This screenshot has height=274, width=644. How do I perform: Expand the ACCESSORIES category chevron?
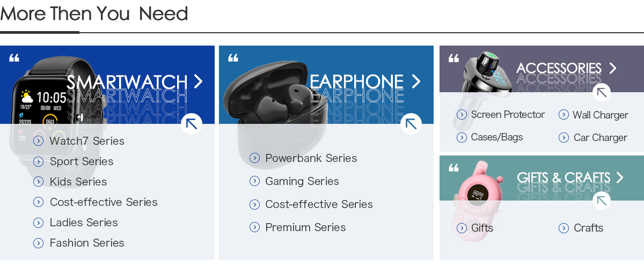[613, 68]
